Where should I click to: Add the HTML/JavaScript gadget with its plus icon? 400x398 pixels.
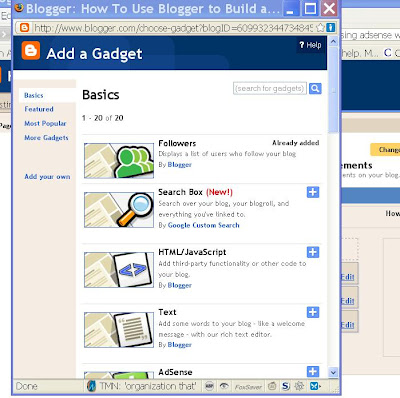point(313,252)
